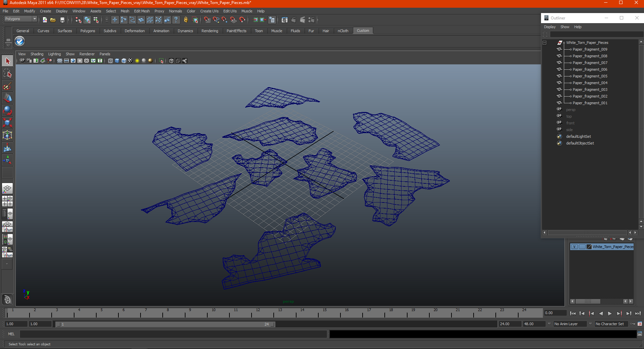The image size is (644, 349).
Task: Choose the Paint Selection tool
Action: (x=7, y=86)
